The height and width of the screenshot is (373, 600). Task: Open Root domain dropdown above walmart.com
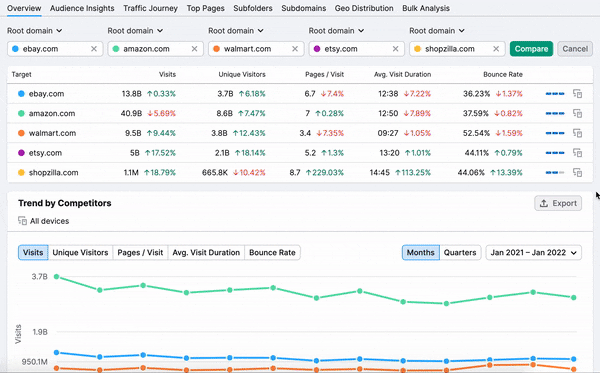236,31
